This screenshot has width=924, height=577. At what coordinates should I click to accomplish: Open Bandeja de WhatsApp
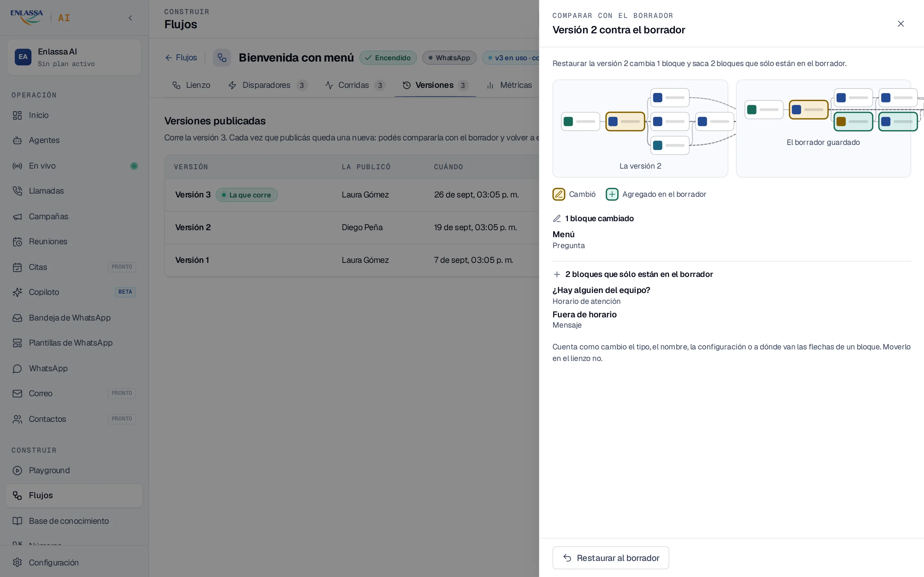coord(74,317)
